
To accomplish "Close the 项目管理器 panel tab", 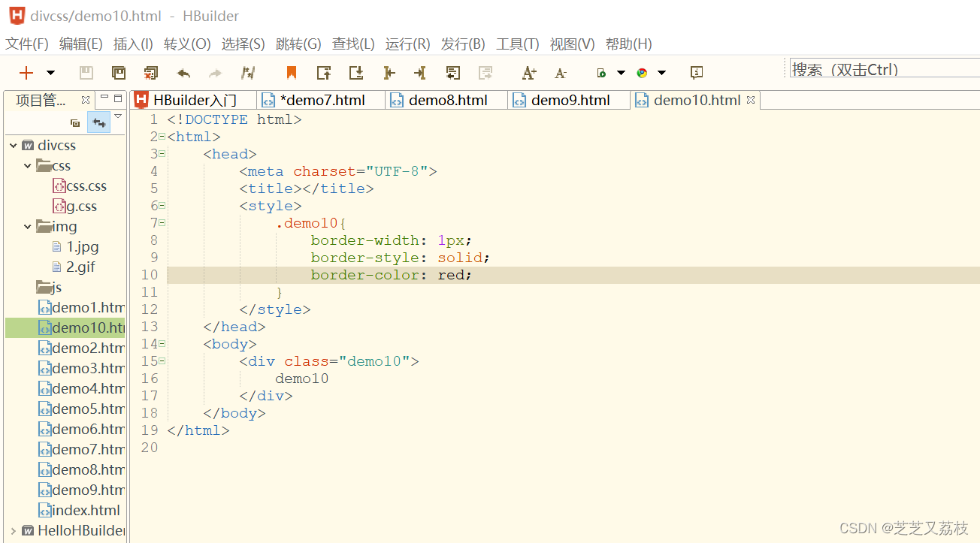I will coord(86,99).
